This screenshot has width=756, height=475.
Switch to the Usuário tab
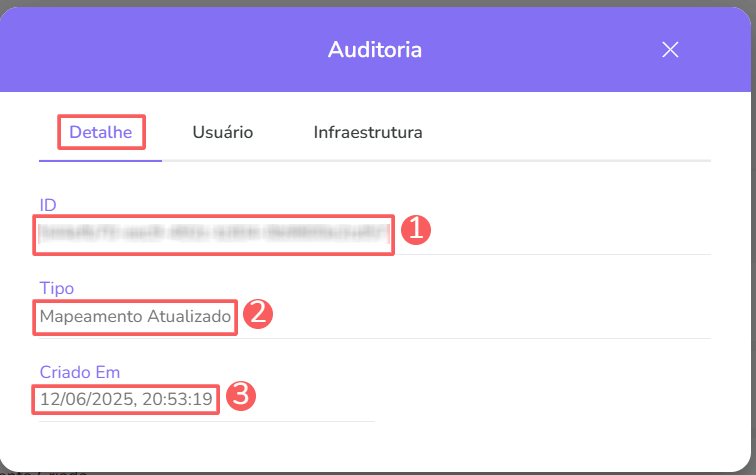tap(222, 132)
